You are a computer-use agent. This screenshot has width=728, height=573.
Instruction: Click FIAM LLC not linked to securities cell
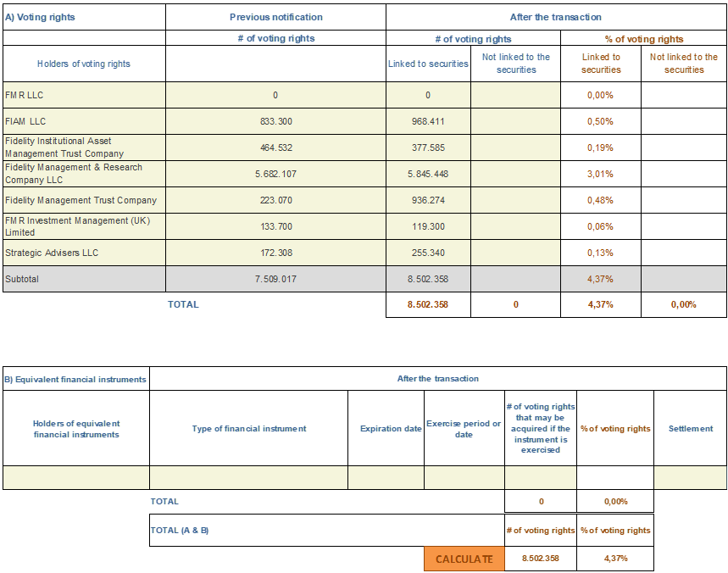point(516,121)
